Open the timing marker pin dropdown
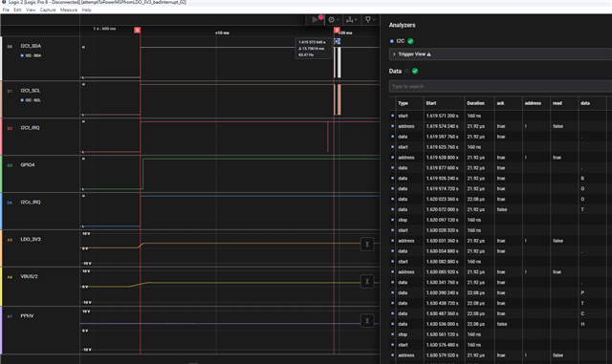This screenshot has height=364, width=612. point(370,19)
